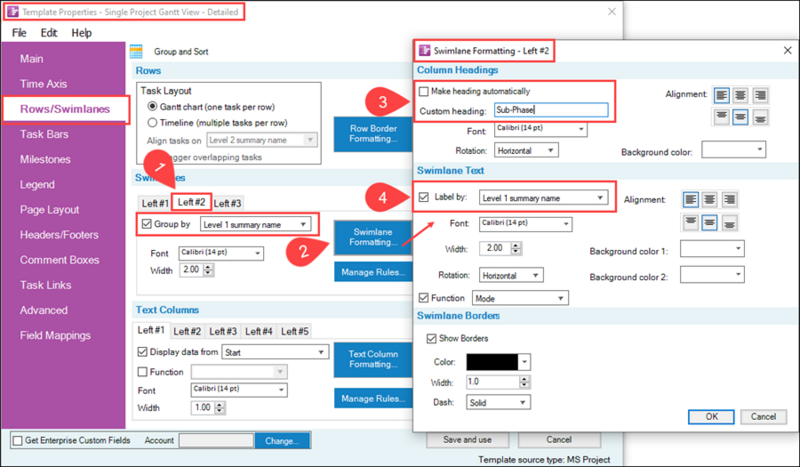
Task: Align swimlane text to bottom
Action: coord(729,223)
